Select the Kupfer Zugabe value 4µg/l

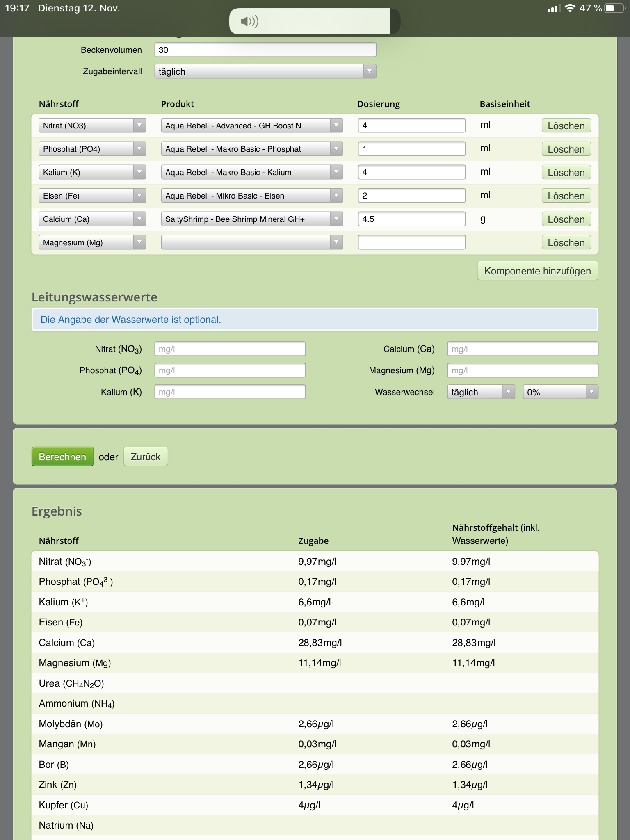click(309, 805)
